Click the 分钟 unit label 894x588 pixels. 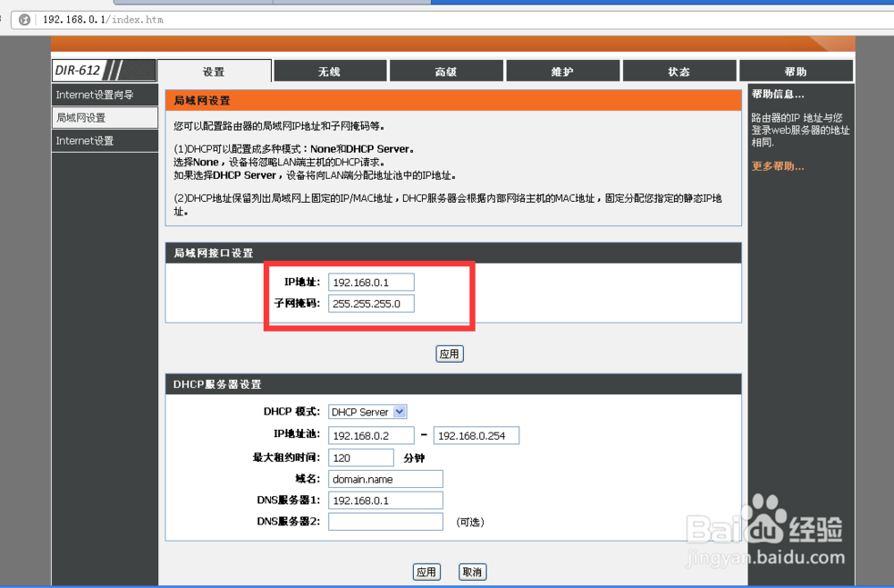(414, 458)
